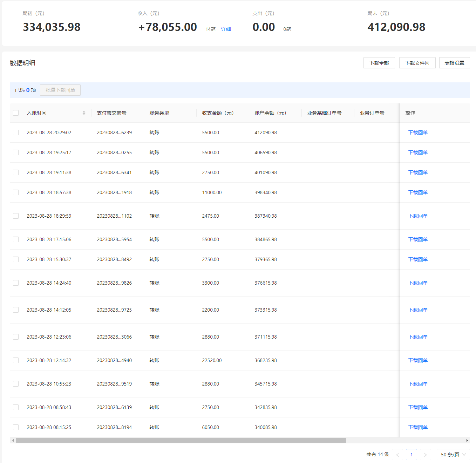Click the amount cell 22520.00
Image resolution: width=476 pixels, height=463 pixels.
212,360
